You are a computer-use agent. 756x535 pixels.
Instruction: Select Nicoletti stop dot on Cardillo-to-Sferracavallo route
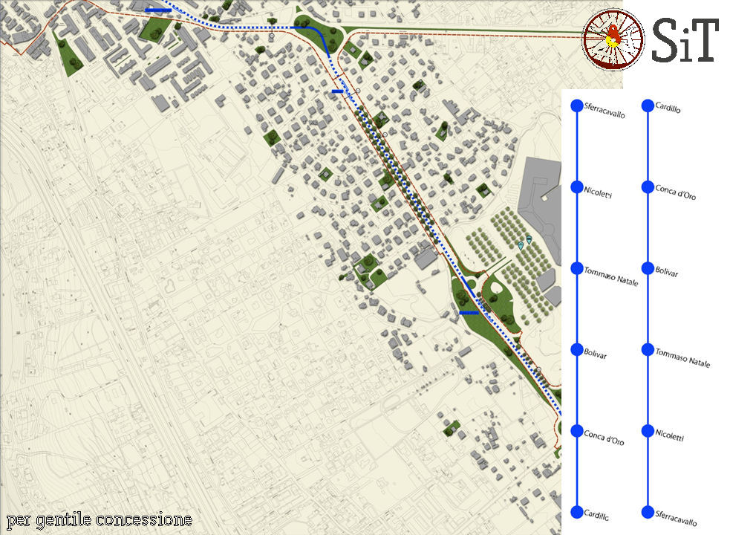648,431
